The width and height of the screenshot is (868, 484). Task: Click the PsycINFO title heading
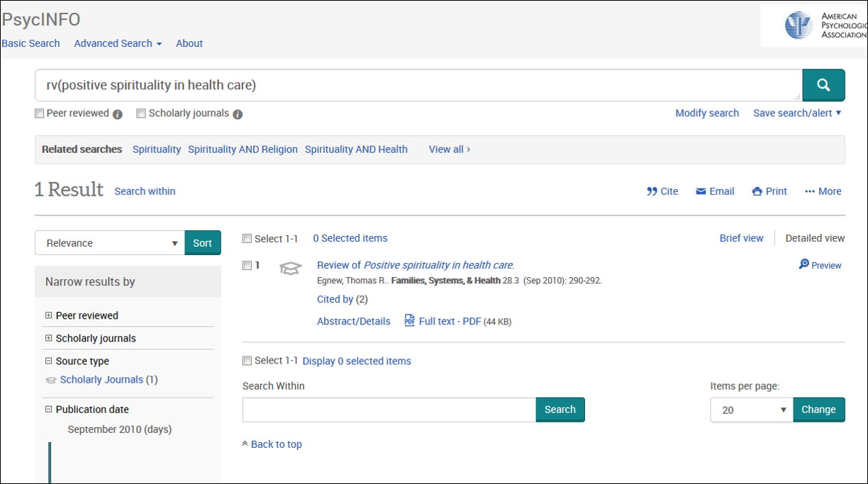point(41,19)
